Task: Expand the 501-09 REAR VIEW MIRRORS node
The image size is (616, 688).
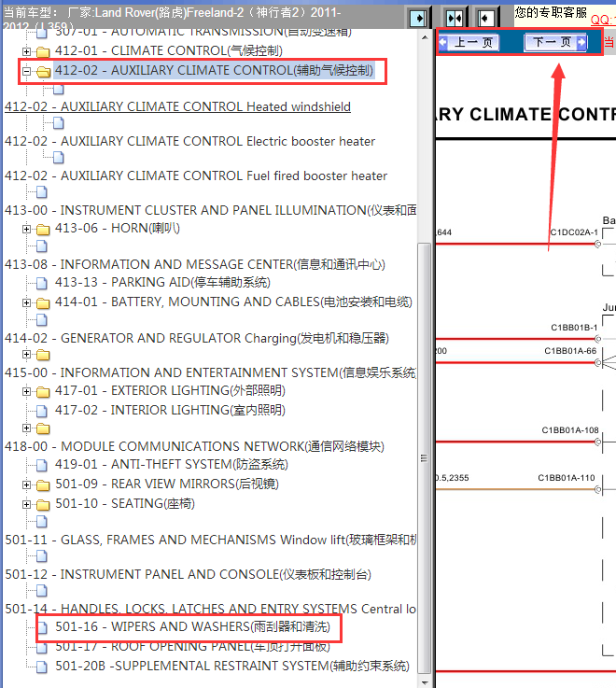Action: (x=27, y=484)
